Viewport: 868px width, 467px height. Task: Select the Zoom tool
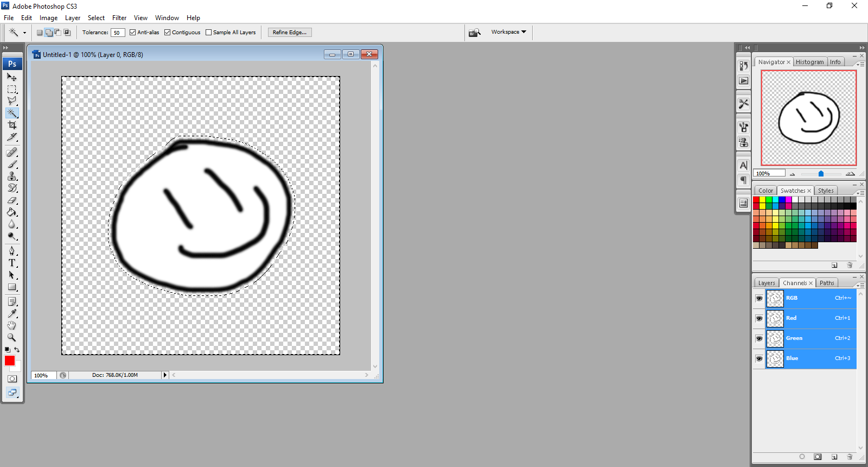[x=12, y=337]
